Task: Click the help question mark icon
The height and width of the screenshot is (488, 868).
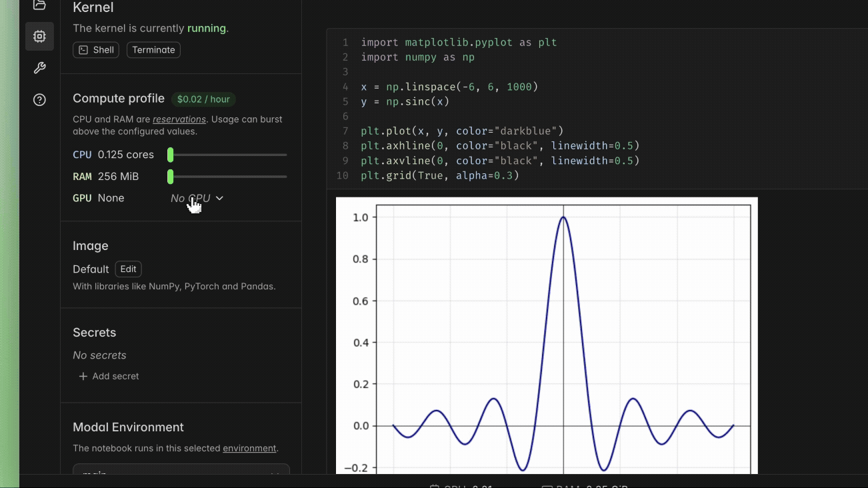Action: click(x=39, y=100)
